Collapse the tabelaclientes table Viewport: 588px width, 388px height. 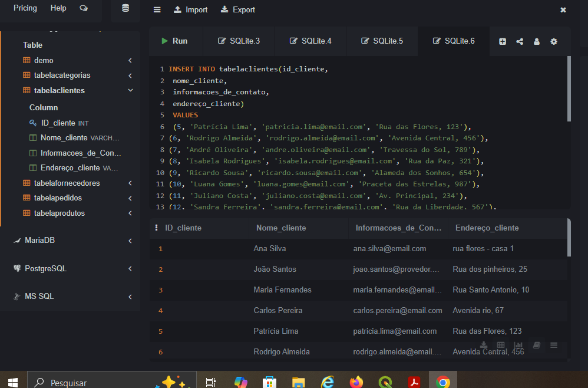pos(130,90)
